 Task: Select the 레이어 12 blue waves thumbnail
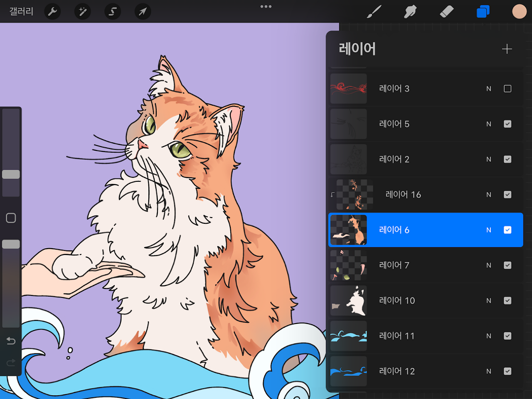coord(349,372)
